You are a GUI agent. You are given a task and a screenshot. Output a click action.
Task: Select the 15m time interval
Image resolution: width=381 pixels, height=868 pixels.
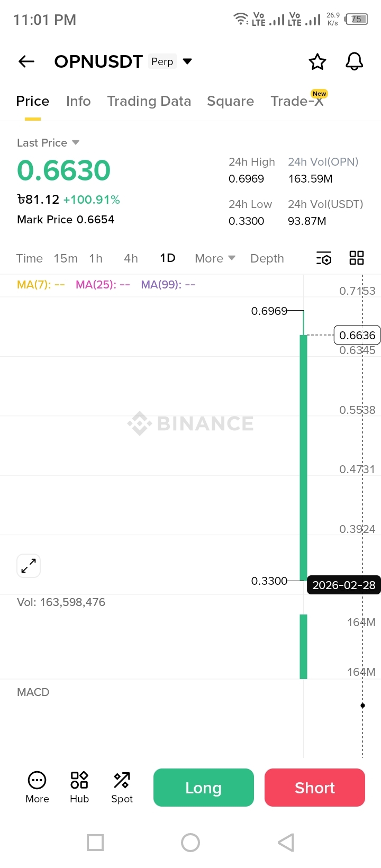[x=66, y=258]
